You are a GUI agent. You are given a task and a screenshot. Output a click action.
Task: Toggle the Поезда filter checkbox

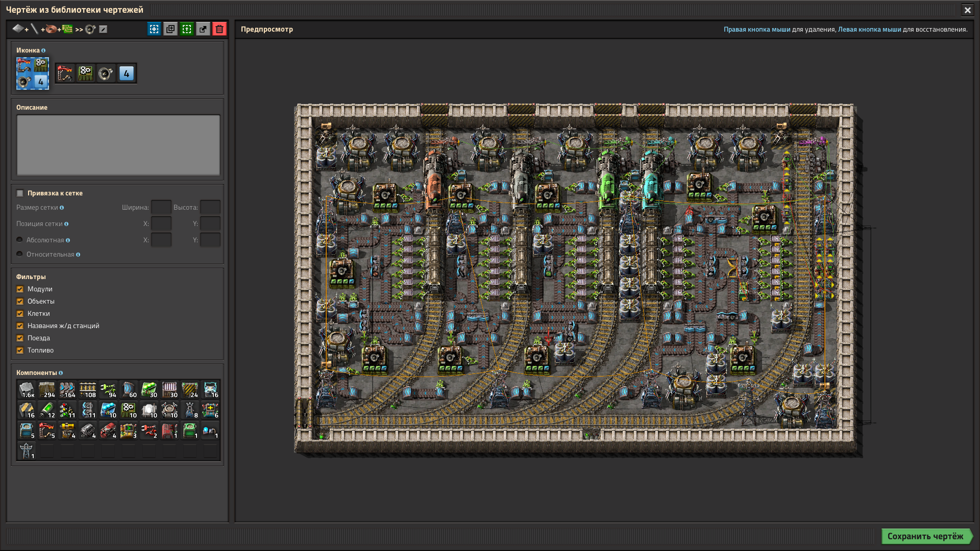20,338
